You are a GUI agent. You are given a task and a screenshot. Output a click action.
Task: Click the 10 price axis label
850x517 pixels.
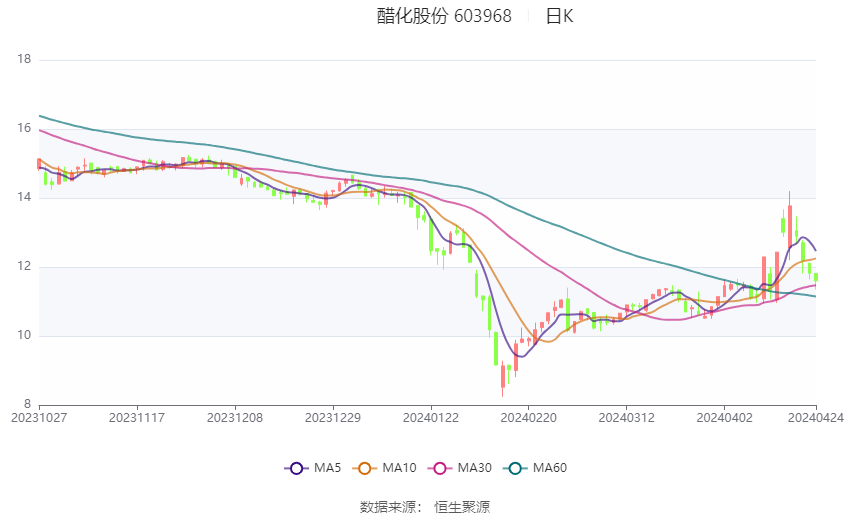click(24, 335)
